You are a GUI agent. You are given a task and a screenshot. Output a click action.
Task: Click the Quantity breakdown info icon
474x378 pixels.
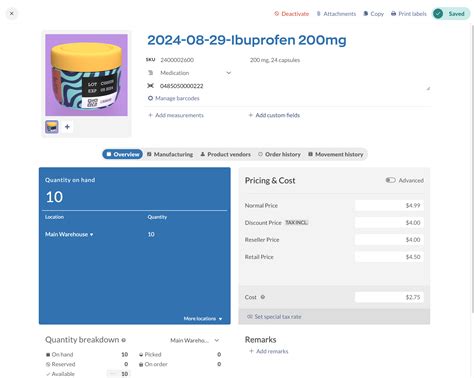(x=123, y=340)
